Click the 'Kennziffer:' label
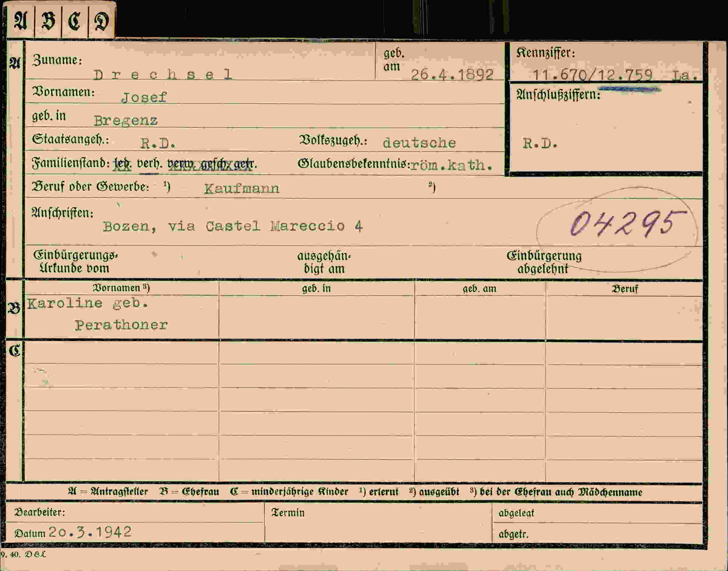The height and width of the screenshot is (571, 728). [546, 53]
